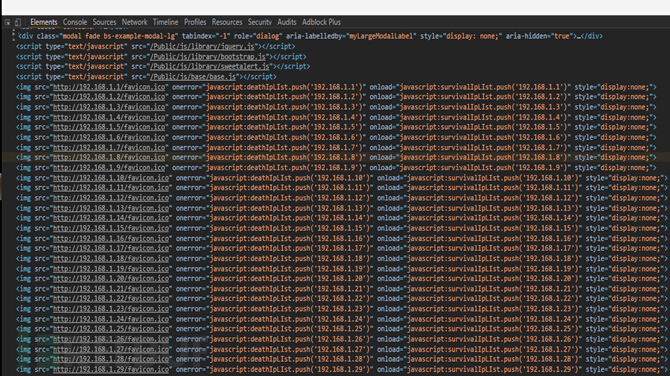Show the Resources tab
The width and height of the screenshot is (670, 376).
pos(227,22)
